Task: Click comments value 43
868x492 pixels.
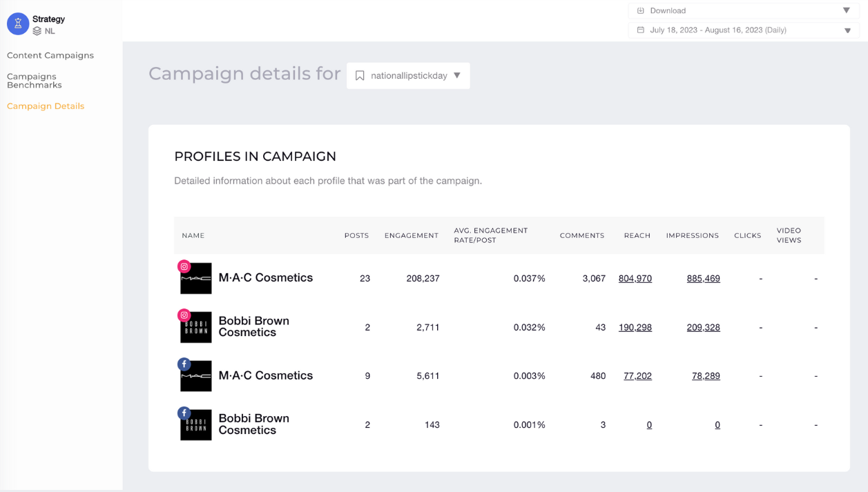Action: 601,328
